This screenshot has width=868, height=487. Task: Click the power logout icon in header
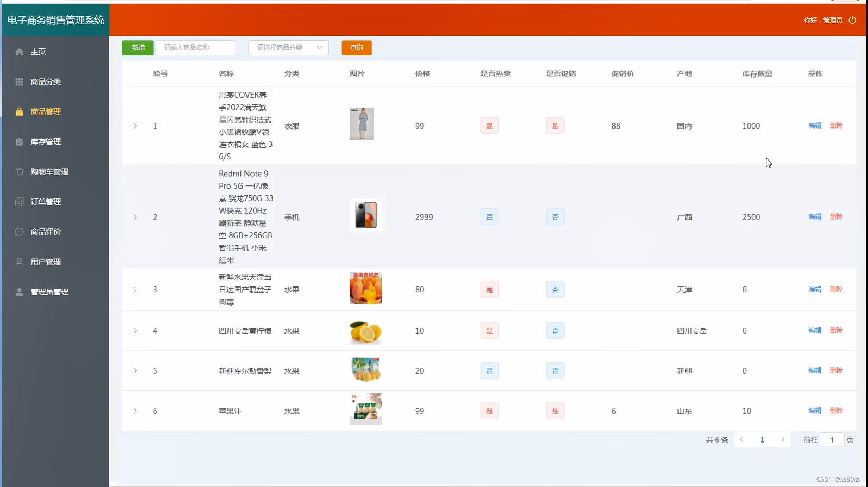852,20
